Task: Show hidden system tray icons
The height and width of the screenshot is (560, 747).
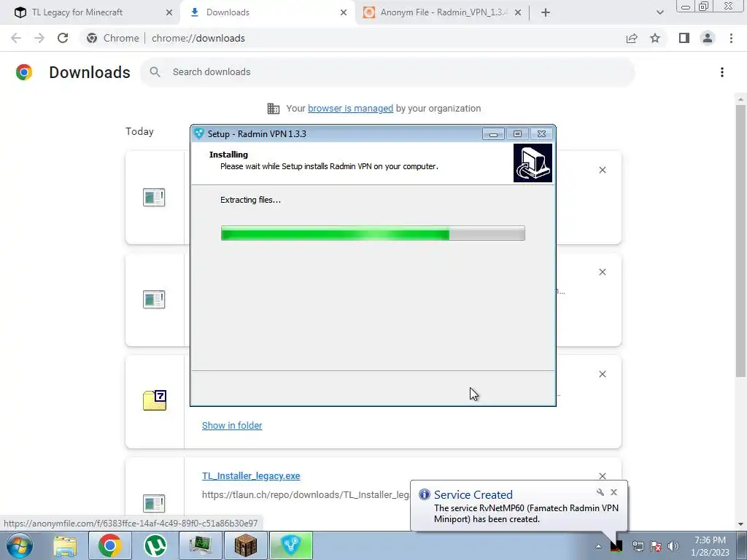Action: [598, 546]
